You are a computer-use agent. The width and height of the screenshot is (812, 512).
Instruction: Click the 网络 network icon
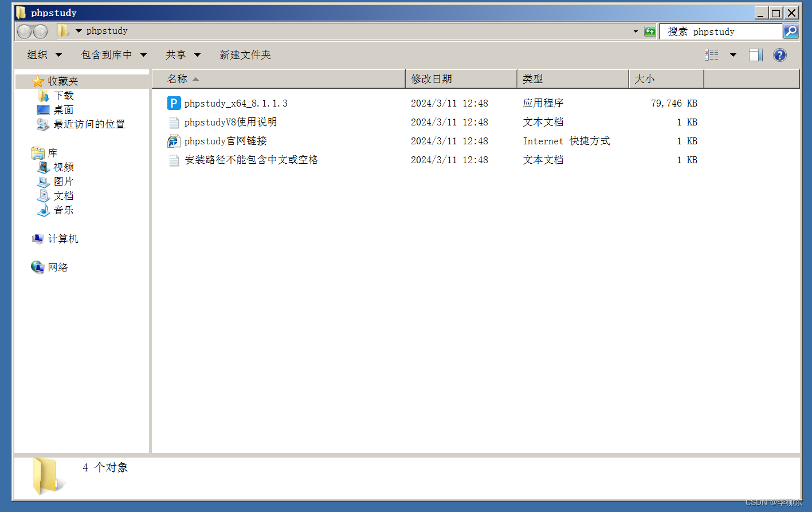tap(38, 267)
